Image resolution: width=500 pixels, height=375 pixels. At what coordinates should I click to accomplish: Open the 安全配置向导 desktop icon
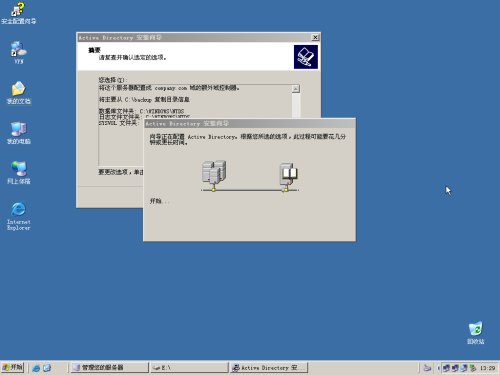(18, 13)
